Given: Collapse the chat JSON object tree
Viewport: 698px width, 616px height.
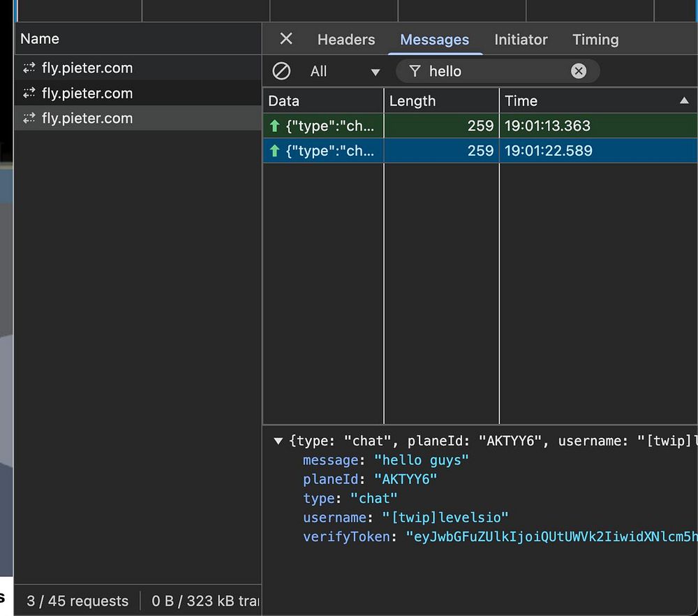Looking at the screenshot, I should pos(279,441).
